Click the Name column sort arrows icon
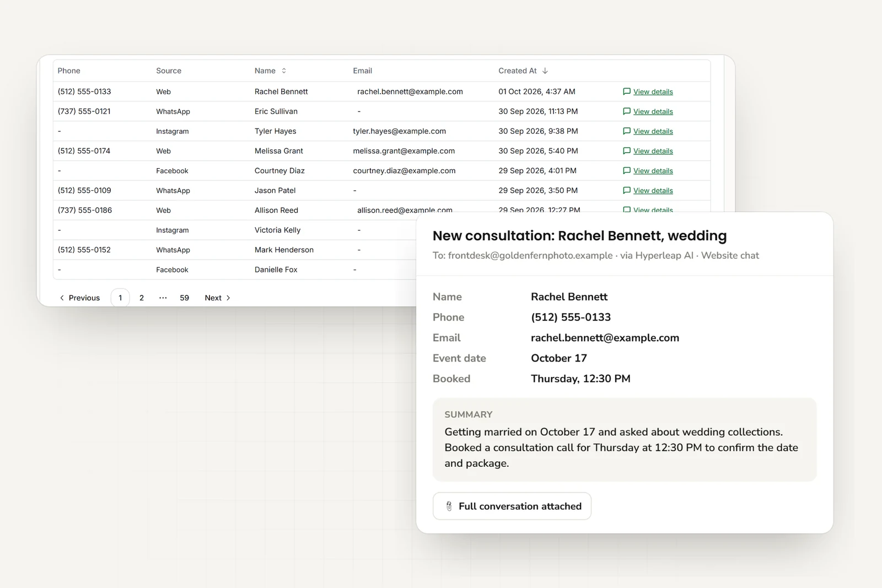 (284, 71)
